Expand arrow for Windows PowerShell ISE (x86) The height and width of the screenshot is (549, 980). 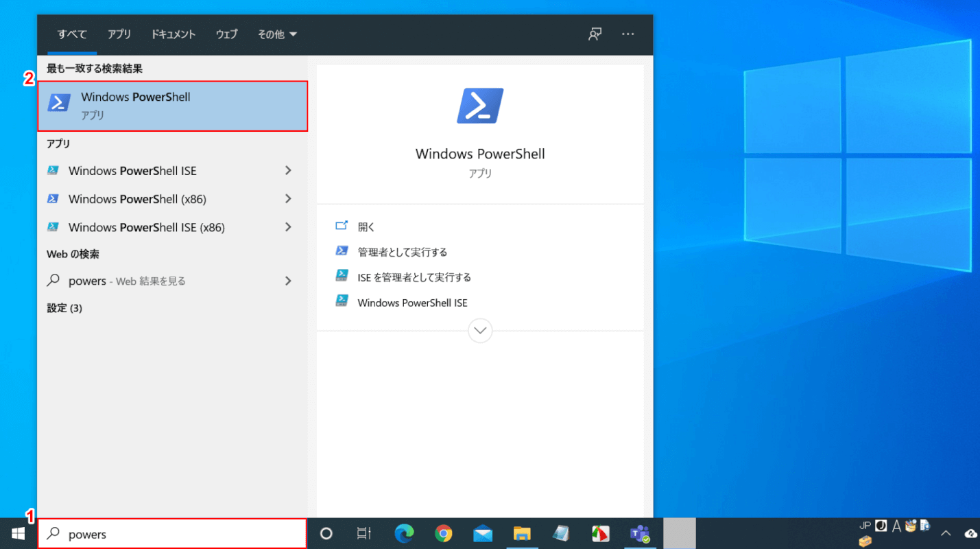pyautogui.click(x=288, y=226)
